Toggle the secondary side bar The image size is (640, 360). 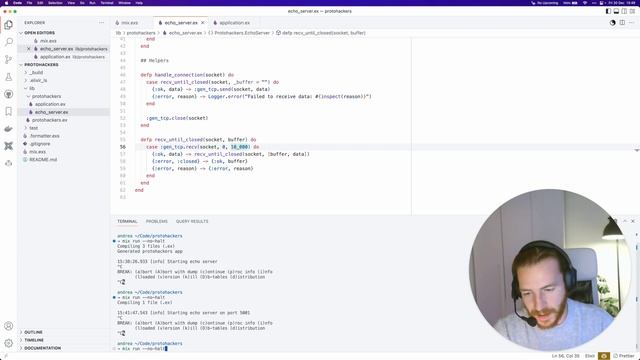pyautogui.click(x=624, y=11)
